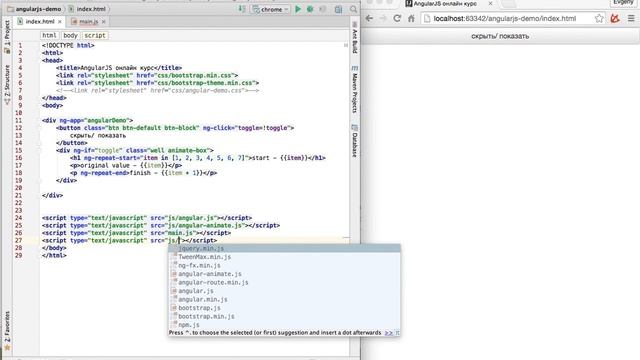
Task: Select angularjs-demo breadcrumb in navigation bar
Action: pyautogui.click(x=35, y=9)
